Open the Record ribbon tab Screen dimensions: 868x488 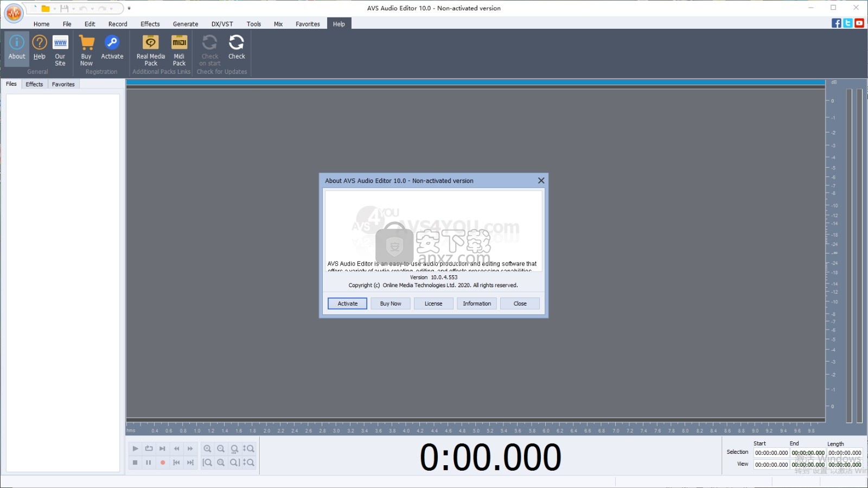pyautogui.click(x=118, y=24)
